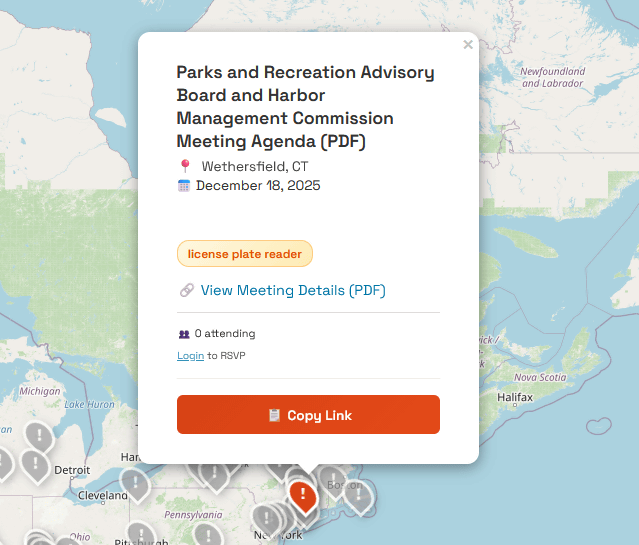Close the meeting details popup
639x545 pixels.
[x=468, y=45]
